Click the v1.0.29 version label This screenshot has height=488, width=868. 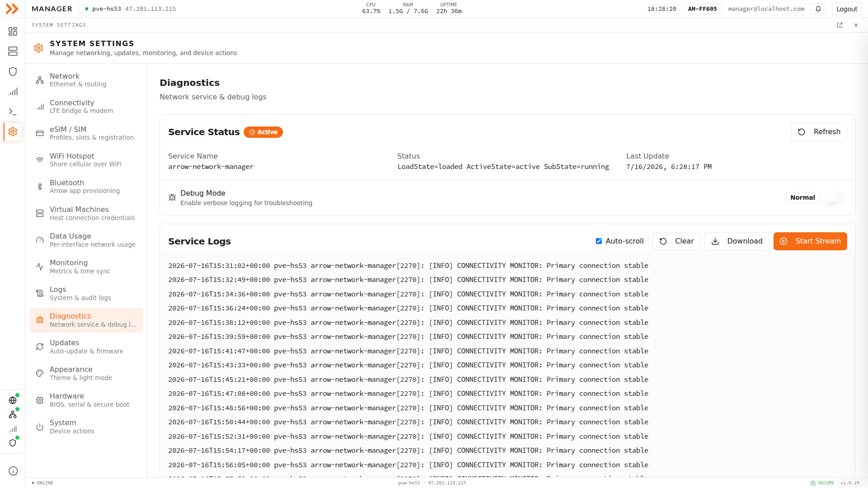[x=850, y=483]
